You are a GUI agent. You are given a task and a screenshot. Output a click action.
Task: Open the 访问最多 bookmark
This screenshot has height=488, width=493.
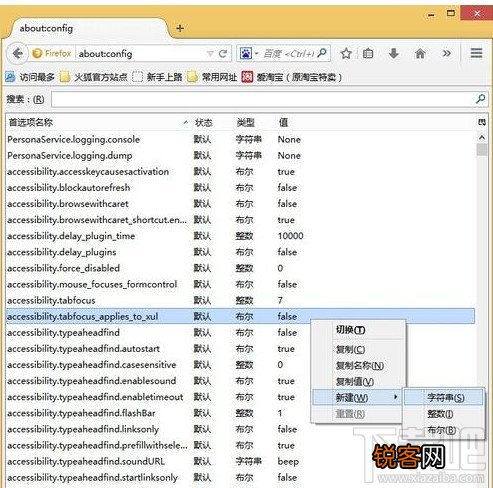[30, 77]
